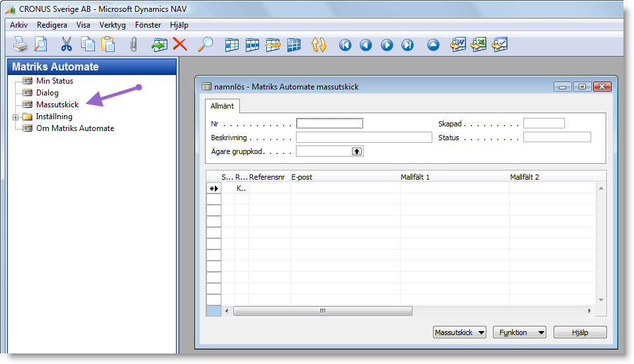This screenshot has width=634, height=364.
Task: Click the Insert New record icon
Action: (x=159, y=45)
